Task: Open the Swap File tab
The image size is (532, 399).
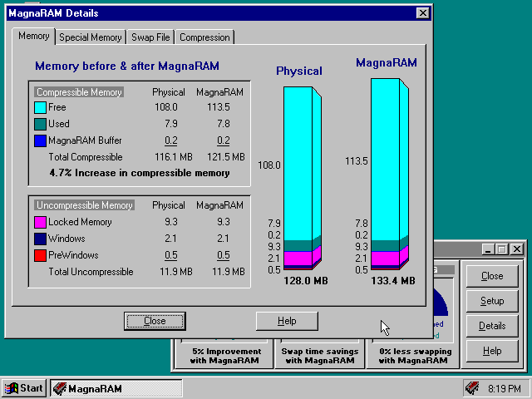Action: [x=150, y=37]
